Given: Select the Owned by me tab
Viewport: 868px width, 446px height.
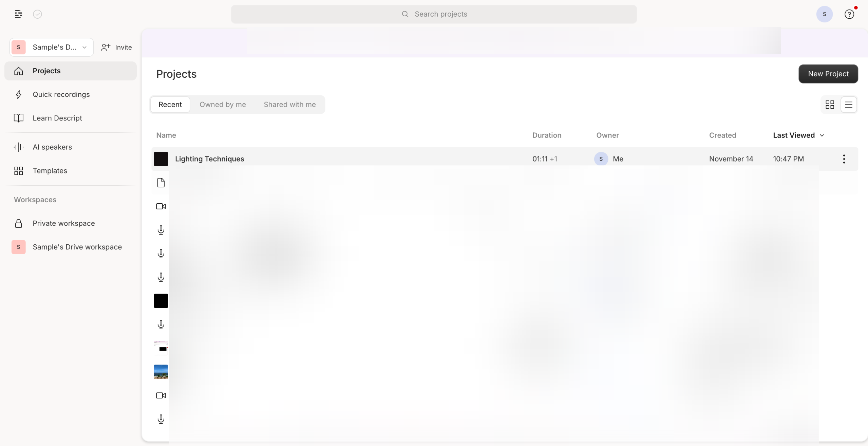Looking at the screenshot, I should tap(223, 105).
